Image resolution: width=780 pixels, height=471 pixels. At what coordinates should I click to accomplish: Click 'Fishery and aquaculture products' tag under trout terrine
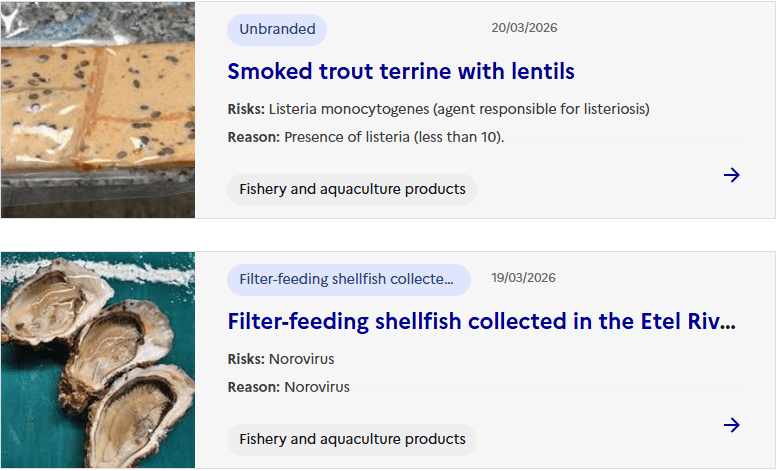pyautogui.click(x=352, y=189)
